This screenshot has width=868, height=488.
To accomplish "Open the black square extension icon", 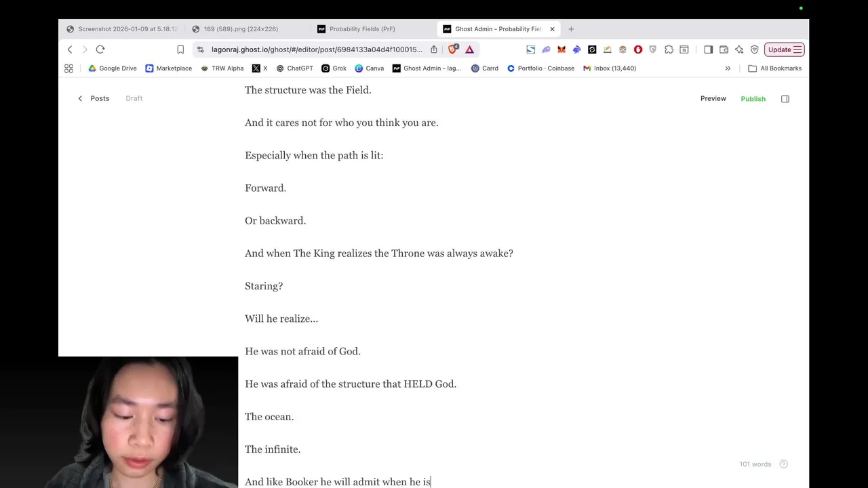I will (x=592, y=49).
